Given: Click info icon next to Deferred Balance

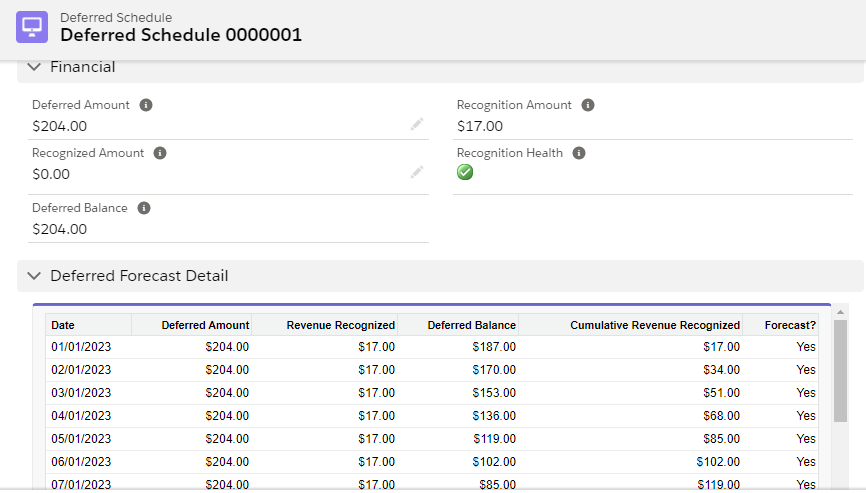Looking at the screenshot, I should pyautogui.click(x=144, y=208).
